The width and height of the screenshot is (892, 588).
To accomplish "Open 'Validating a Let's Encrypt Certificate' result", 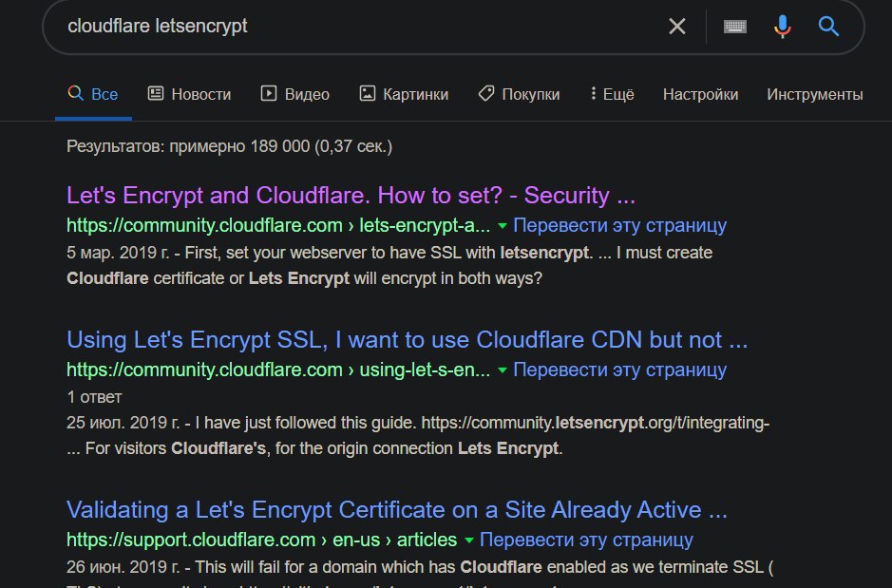I will coord(396,510).
